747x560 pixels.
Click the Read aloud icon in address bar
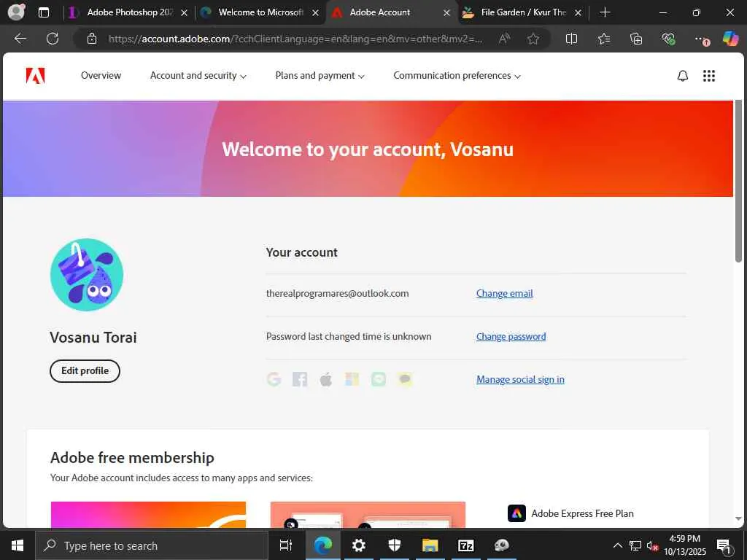505,39
